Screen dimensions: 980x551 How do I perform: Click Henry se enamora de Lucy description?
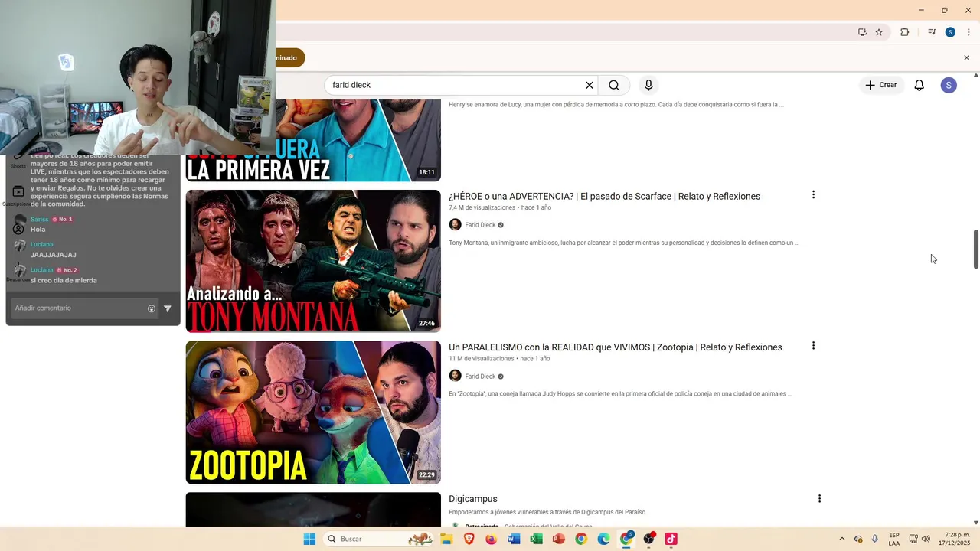pos(616,105)
